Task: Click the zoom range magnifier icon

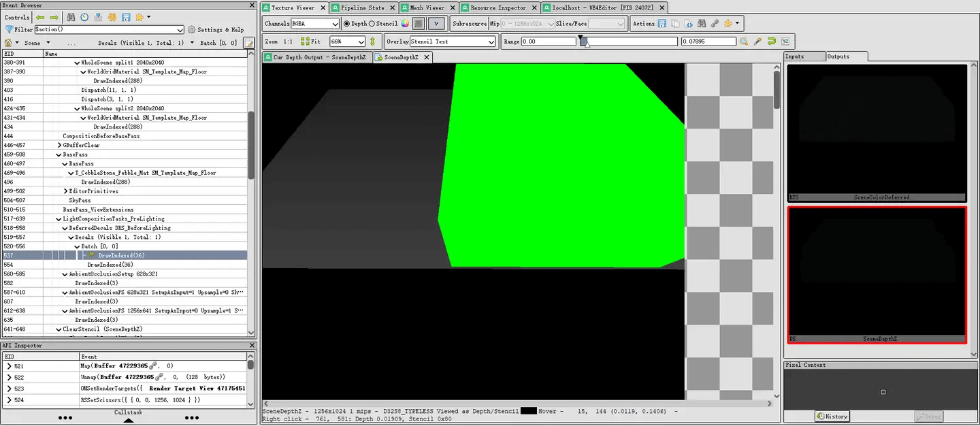Action: [x=745, y=42]
